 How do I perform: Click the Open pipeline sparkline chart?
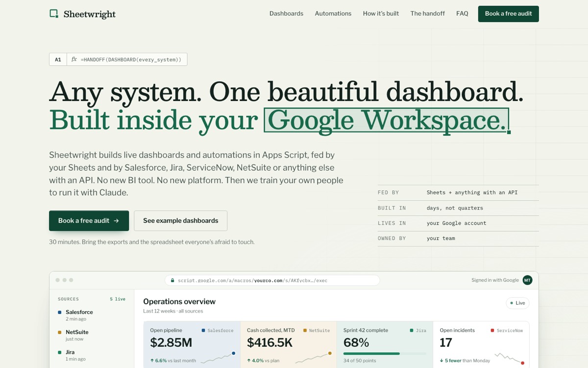tap(218, 358)
